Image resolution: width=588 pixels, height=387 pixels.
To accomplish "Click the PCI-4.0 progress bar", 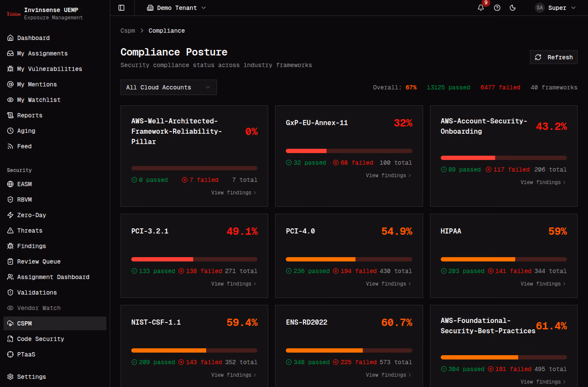I will (349, 259).
